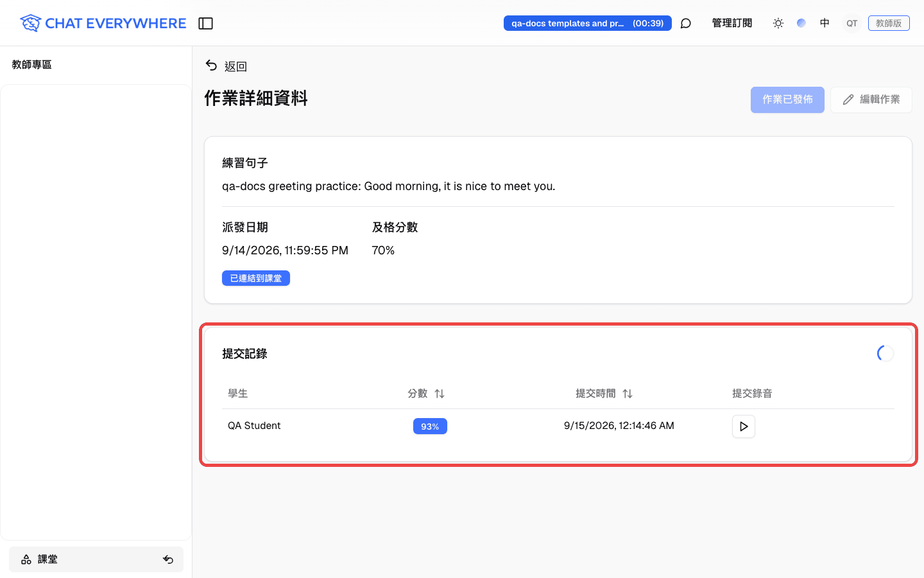Click the loading spinner in 提交記錄
Screen dimensions: 924x578
[x=886, y=353]
